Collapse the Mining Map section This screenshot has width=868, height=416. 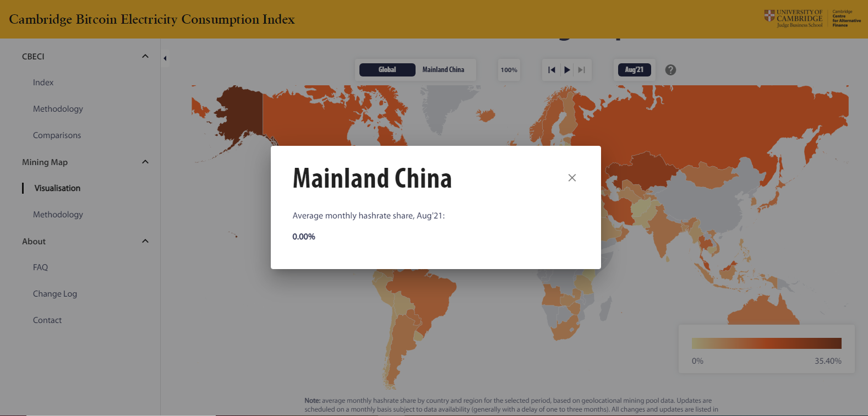coord(145,162)
